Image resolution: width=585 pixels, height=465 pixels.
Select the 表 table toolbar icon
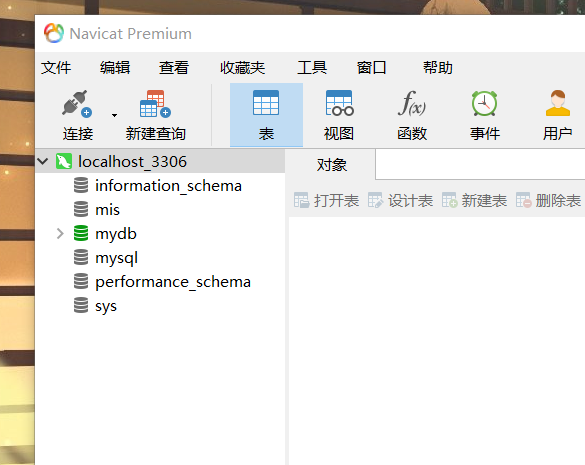[x=266, y=103]
